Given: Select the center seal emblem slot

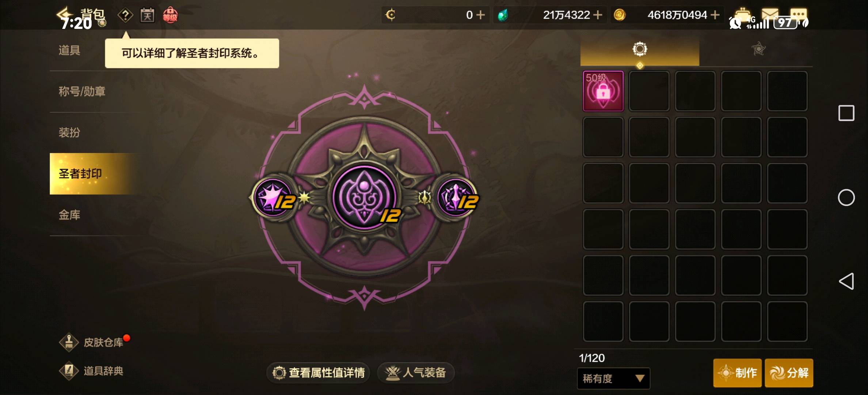Looking at the screenshot, I should click(365, 197).
